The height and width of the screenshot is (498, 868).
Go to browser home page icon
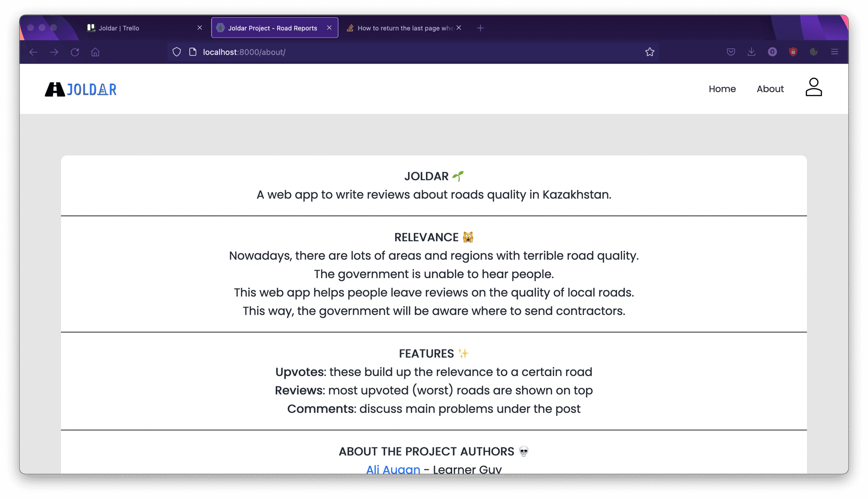tap(95, 52)
